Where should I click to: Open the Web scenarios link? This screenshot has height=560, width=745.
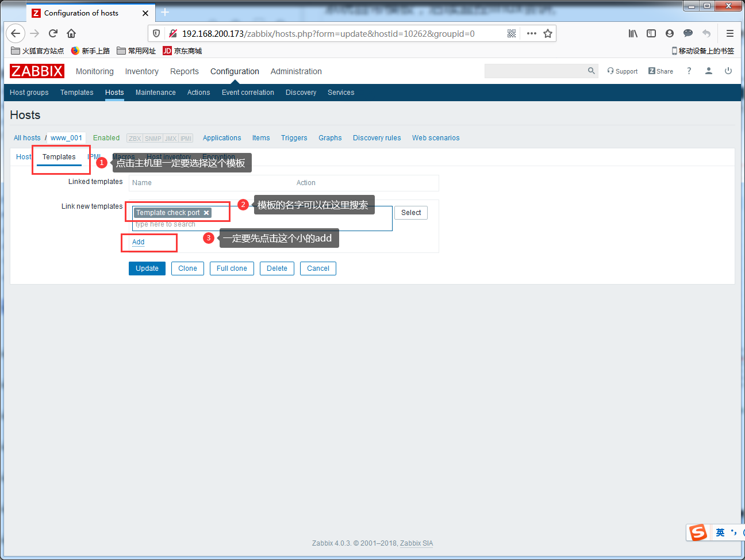tap(436, 138)
